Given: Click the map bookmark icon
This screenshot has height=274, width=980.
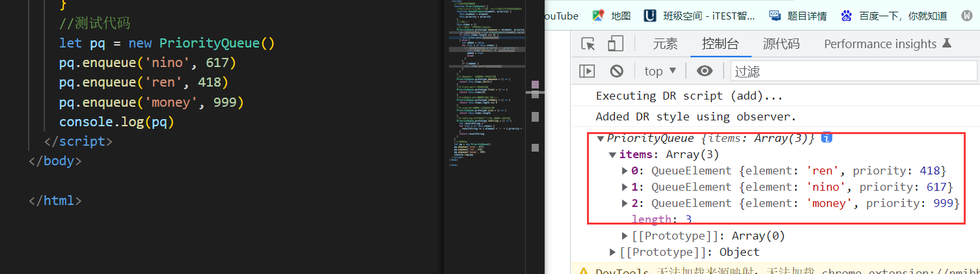Looking at the screenshot, I should [598, 16].
